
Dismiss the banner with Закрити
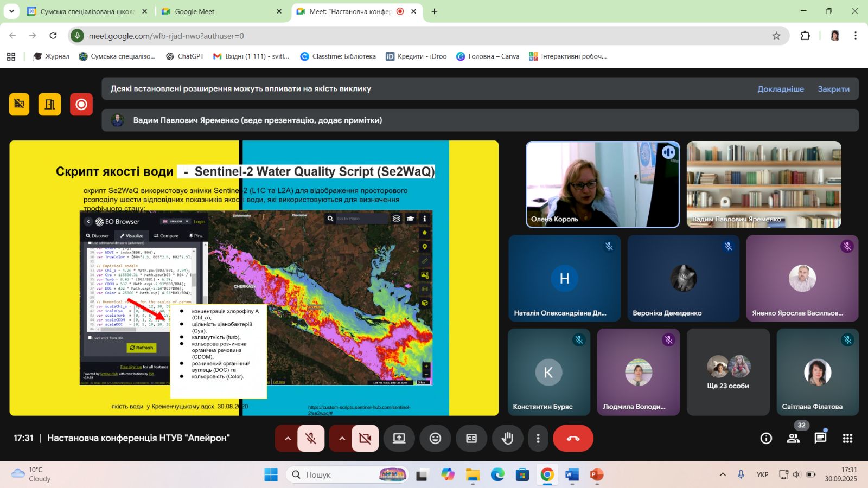point(833,89)
